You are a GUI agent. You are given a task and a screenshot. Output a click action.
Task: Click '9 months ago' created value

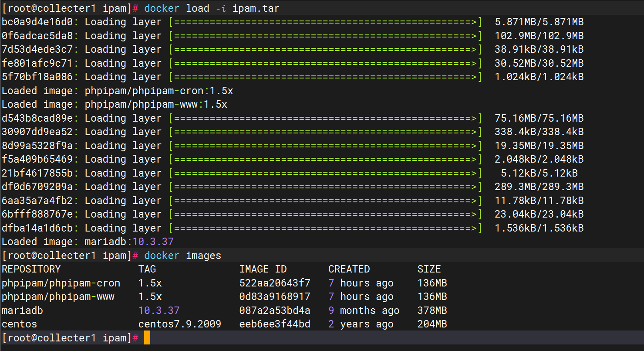(x=364, y=310)
